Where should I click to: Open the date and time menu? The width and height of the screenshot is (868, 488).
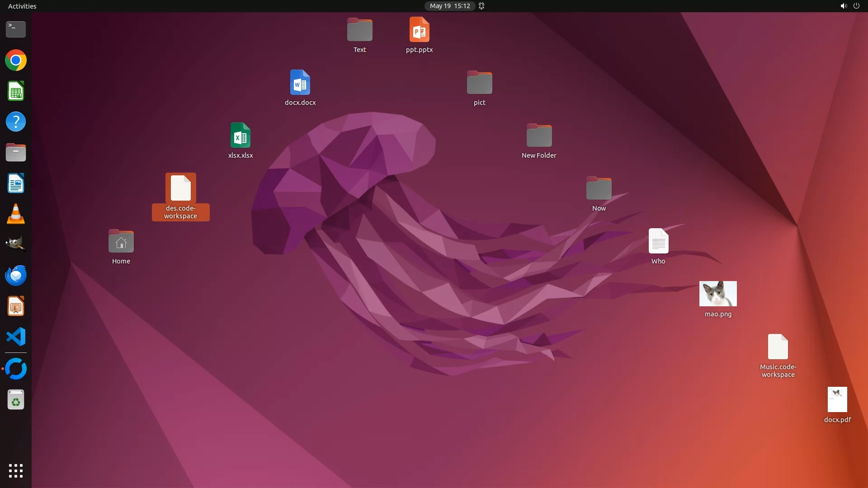(x=449, y=6)
